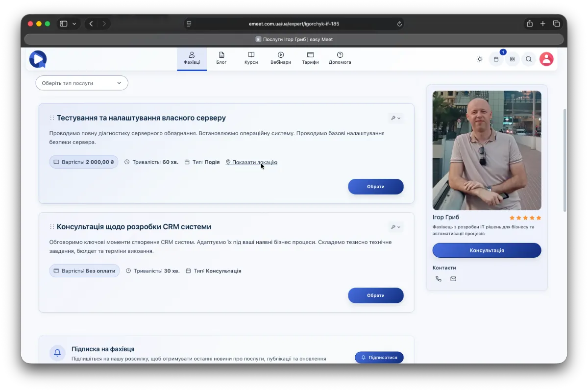Expand the 'Оберіть тип послуги' dropdown
The height and width of the screenshot is (391, 588).
tap(82, 83)
